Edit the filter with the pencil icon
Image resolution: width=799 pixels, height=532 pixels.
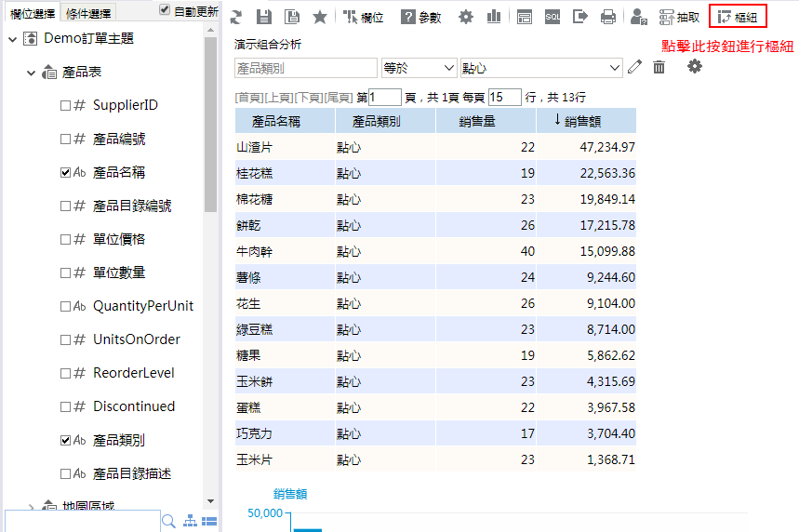[635, 67]
